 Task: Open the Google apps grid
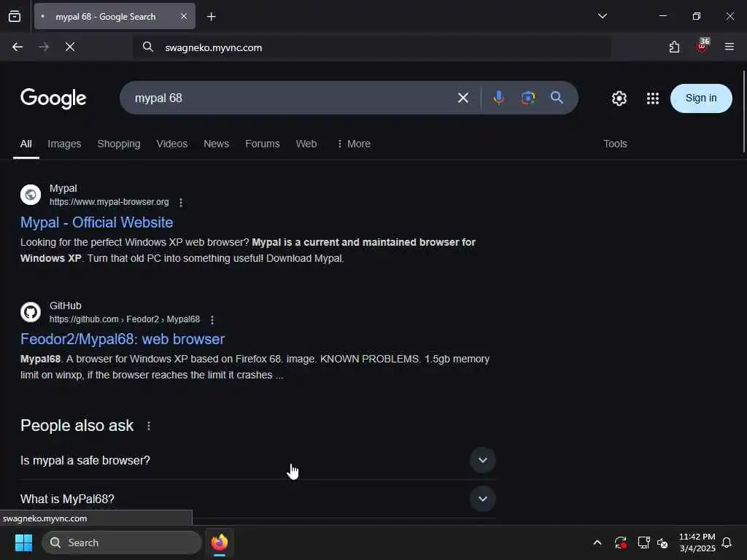tap(653, 98)
